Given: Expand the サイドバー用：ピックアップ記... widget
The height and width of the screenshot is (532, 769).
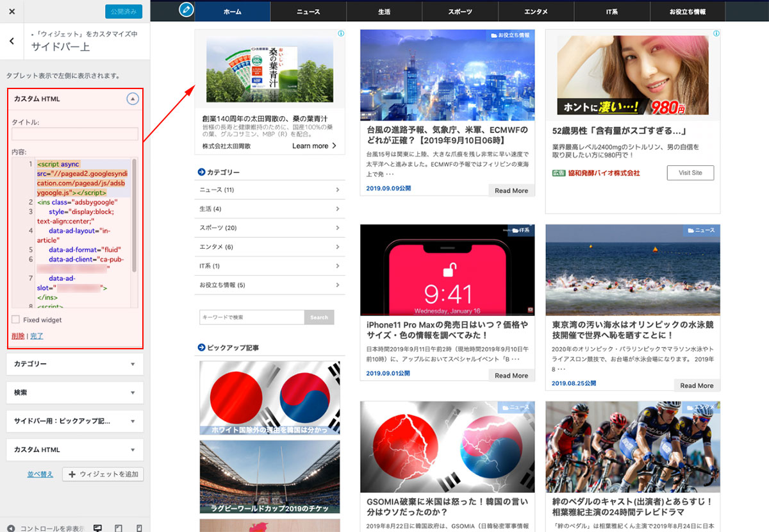Looking at the screenshot, I should pos(75,421).
